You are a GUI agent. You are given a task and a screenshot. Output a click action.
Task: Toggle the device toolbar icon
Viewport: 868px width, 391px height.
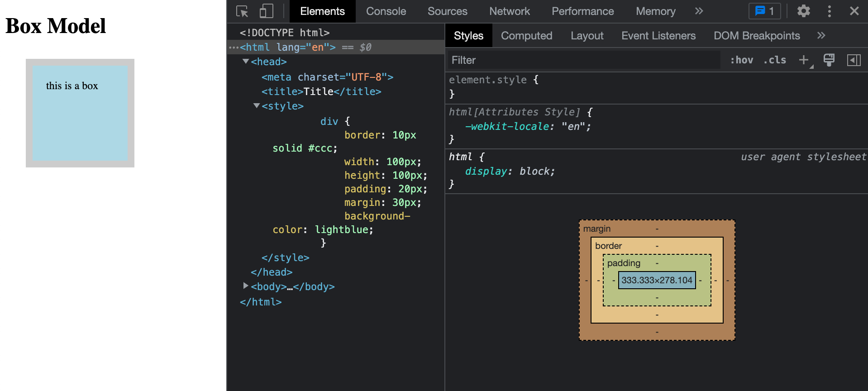(266, 11)
